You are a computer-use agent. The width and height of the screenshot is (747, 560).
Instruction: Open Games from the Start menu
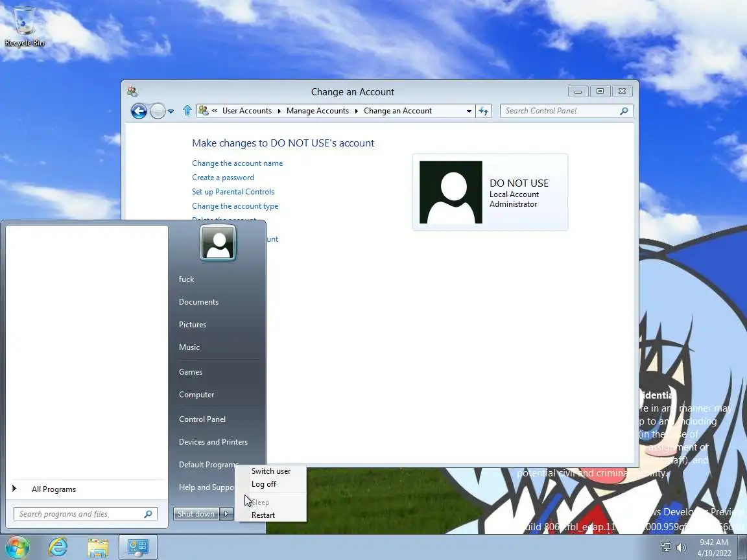click(x=191, y=372)
